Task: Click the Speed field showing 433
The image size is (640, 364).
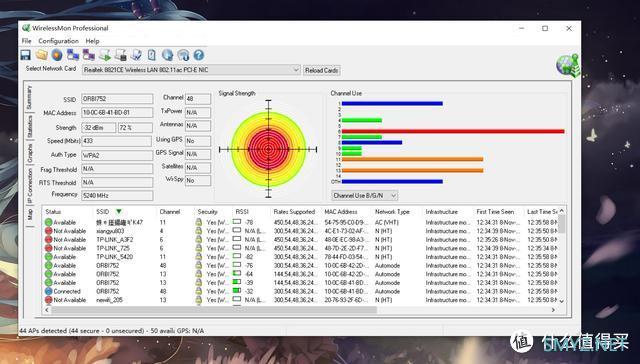Action: pyautogui.click(x=116, y=141)
